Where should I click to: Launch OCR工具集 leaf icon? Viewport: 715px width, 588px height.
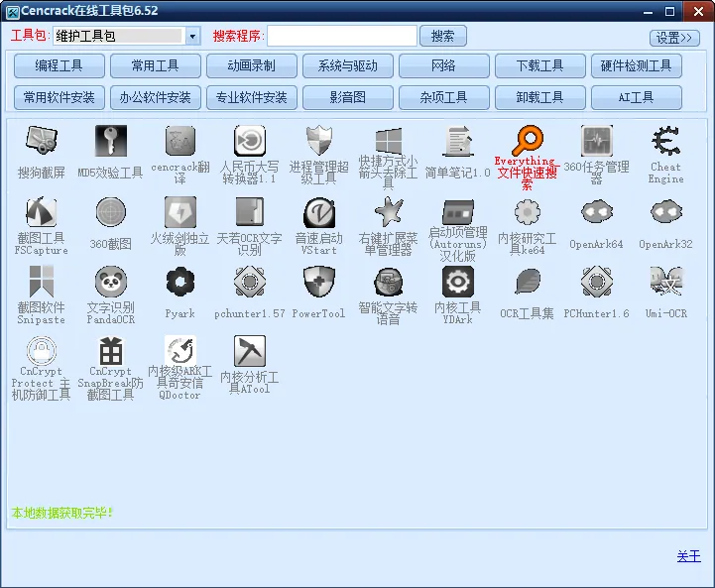click(x=528, y=282)
